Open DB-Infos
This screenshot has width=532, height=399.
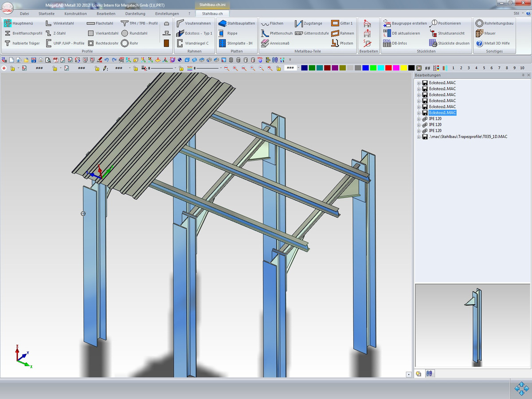click(395, 43)
